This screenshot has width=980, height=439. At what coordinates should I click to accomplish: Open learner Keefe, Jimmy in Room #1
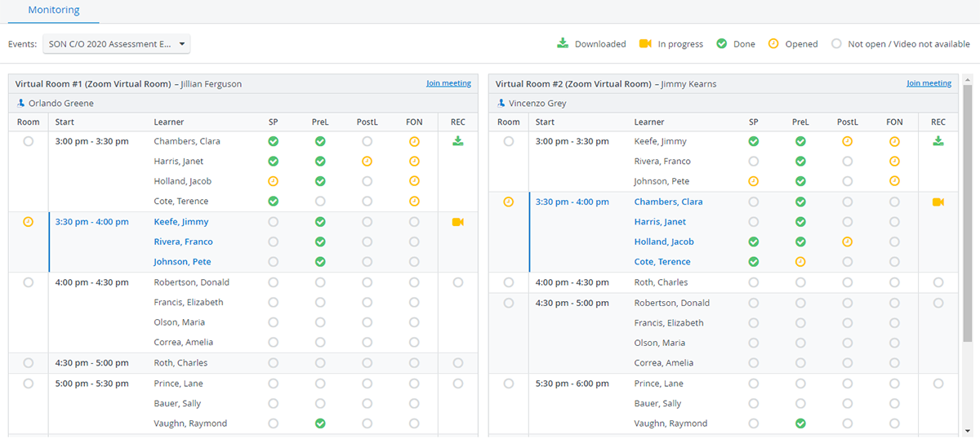[x=181, y=222]
